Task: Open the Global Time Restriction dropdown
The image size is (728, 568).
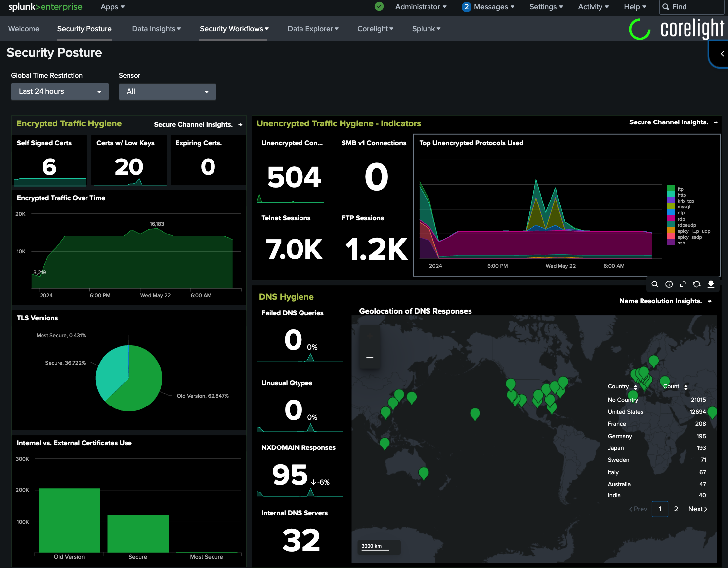Action: (x=59, y=91)
